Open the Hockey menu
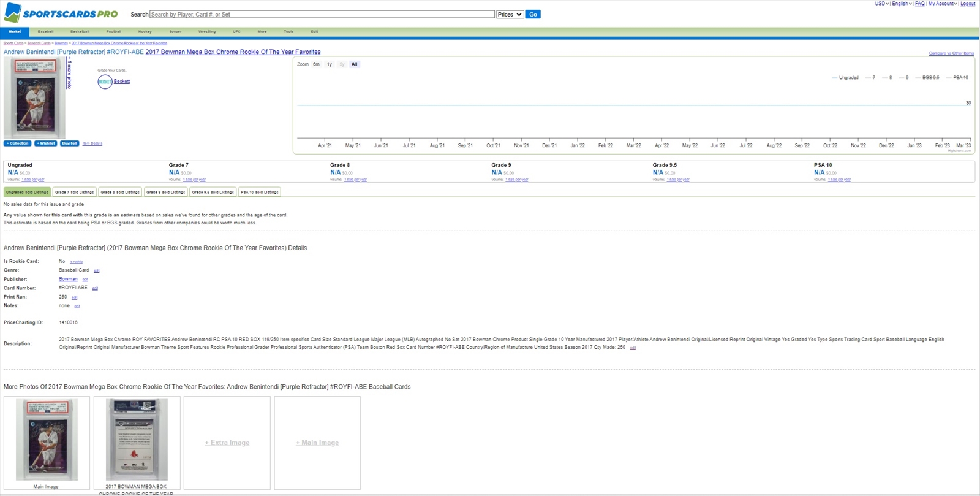The height and width of the screenshot is (496, 980). (x=145, y=31)
